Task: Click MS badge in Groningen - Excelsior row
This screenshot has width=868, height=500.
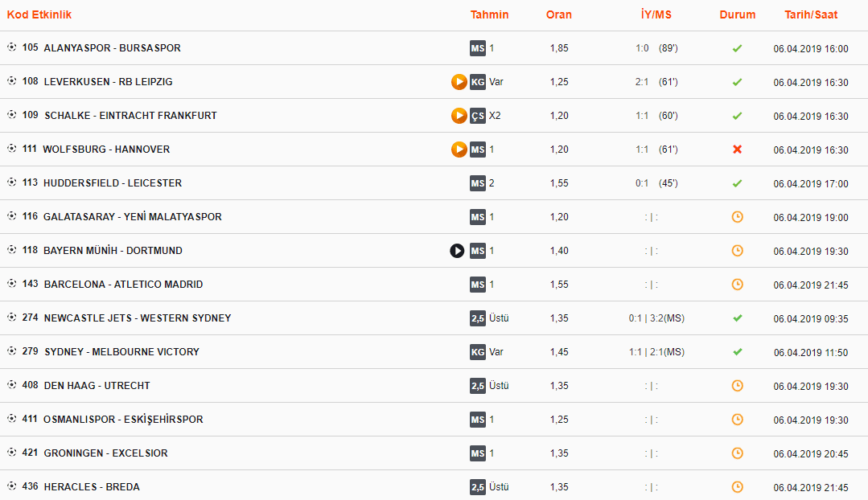Action: click(478, 453)
